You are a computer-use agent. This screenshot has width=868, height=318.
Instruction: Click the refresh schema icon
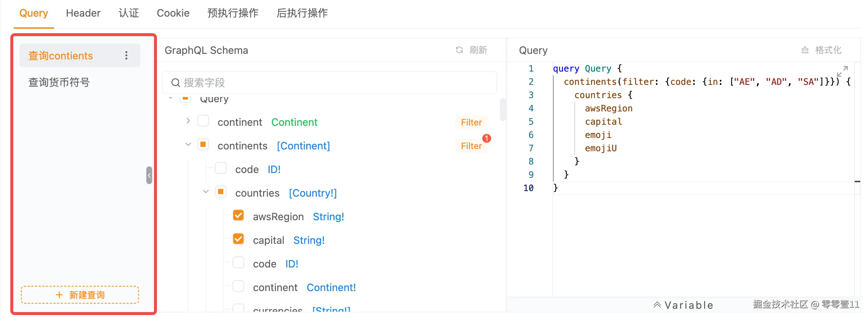point(459,50)
